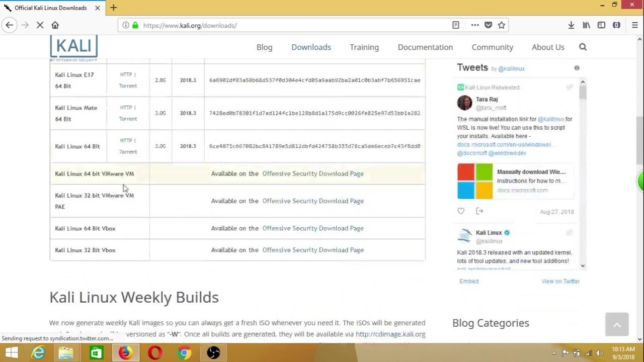644x362 pixels.
Task: Open Opera from the taskbar
Action: (155, 353)
